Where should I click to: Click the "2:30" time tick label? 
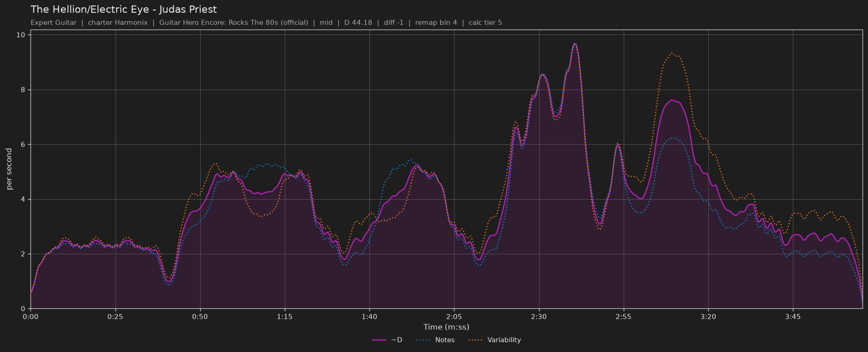[539, 317]
